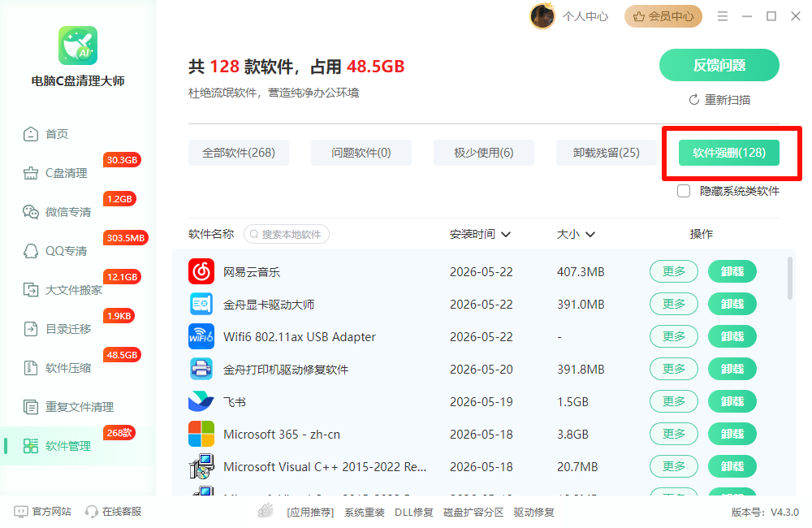Open 更多 options for Microsoft 365
The image size is (812, 528).
click(674, 435)
